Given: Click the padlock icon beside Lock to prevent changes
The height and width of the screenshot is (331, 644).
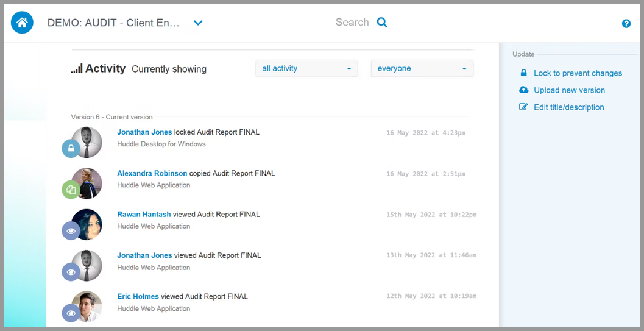Looking at the screenshot, I should point(523,73).
